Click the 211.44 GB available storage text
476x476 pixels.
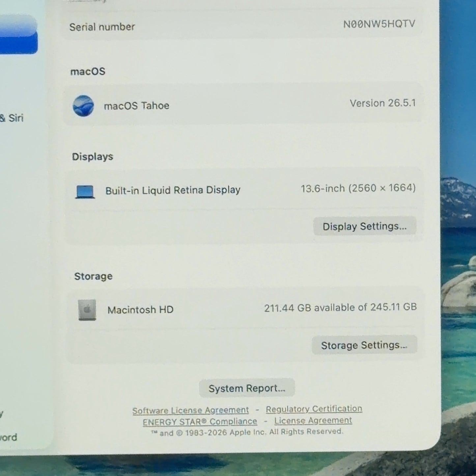pyautogui.click(x=340, y=307)
